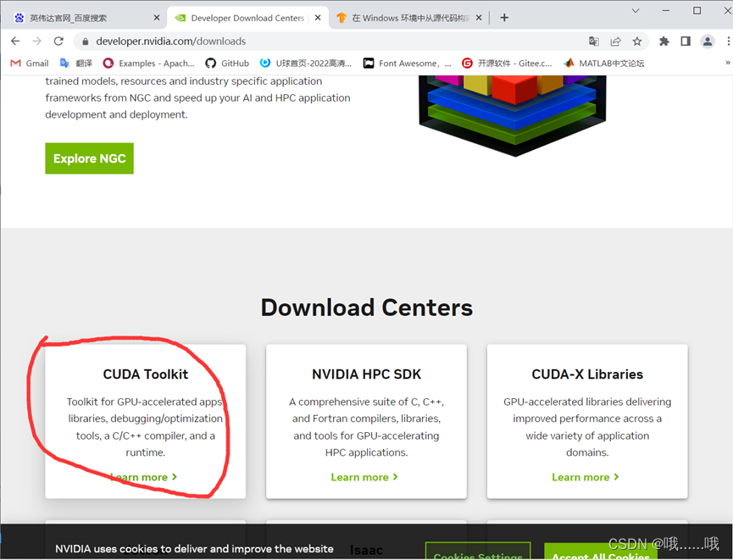The height and width of the screenshot is (560, 733).
Task: Click the CUDA Toolkit description text
Action: coord(146,427)
